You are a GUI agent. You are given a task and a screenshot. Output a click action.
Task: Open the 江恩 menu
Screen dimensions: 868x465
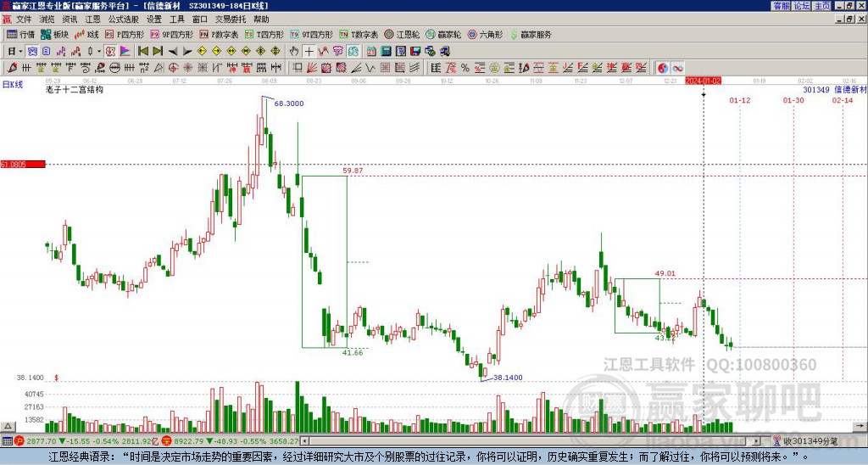pyautogui.click(x=93, y=20)
